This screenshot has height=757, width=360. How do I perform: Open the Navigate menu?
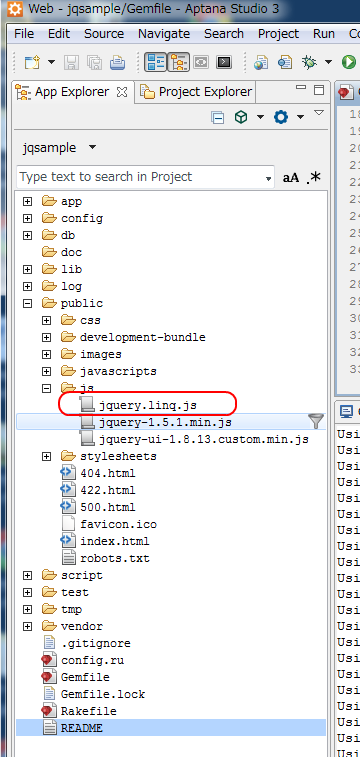coord(164,34)
